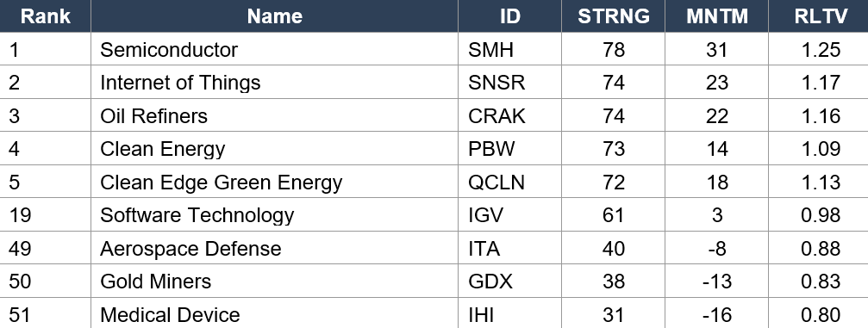This screenshot has width=868, height=328.
Task: Select the Name column header
Action: (x=275, y=16)
